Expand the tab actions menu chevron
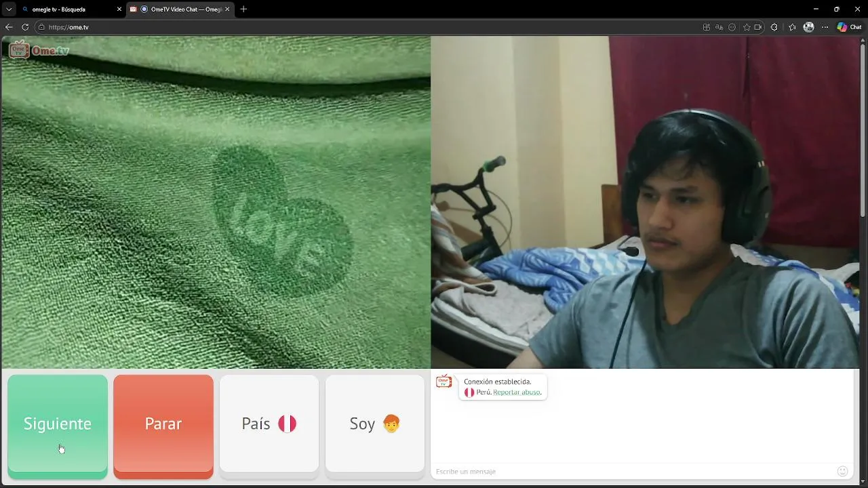 click(x=9, y=9)
